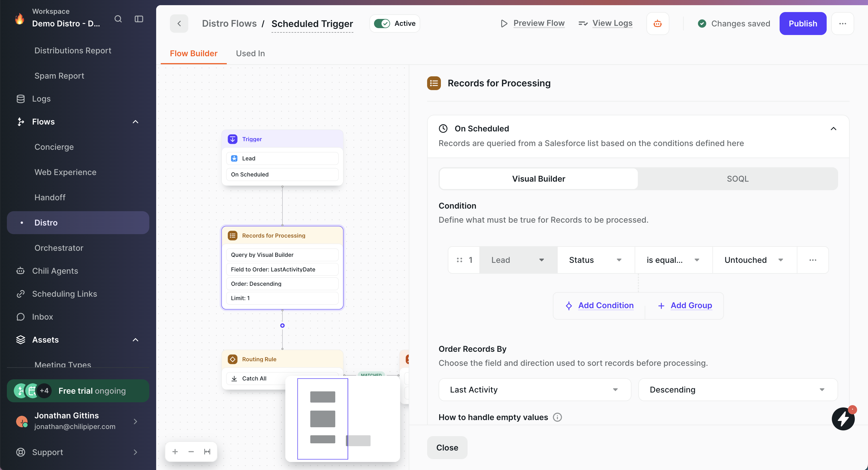Click the Assets layers icon
Image resolution: width=868 pixels, height=470 pixels.
[x=21, y=340]
